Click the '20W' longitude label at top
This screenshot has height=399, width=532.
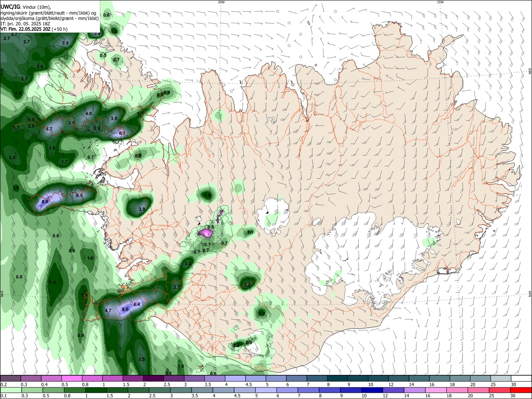(x=221, y=2)
